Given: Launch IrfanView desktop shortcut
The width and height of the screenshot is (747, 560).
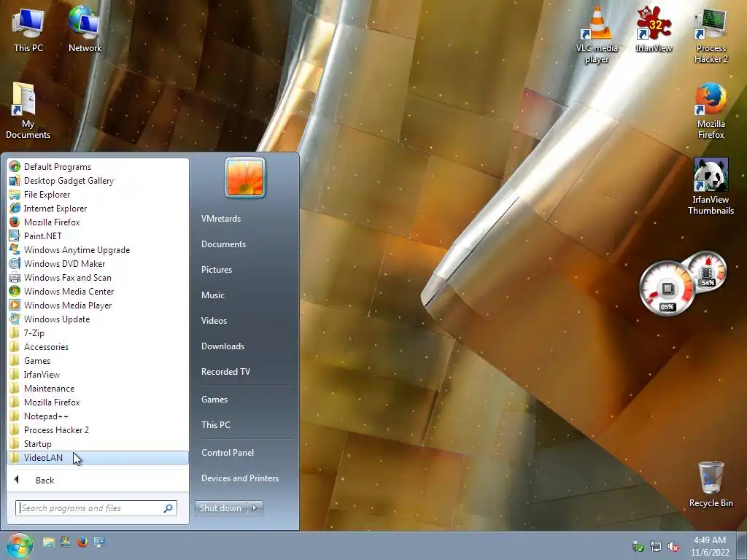Looking at the screenshot, I should point(654,29).
